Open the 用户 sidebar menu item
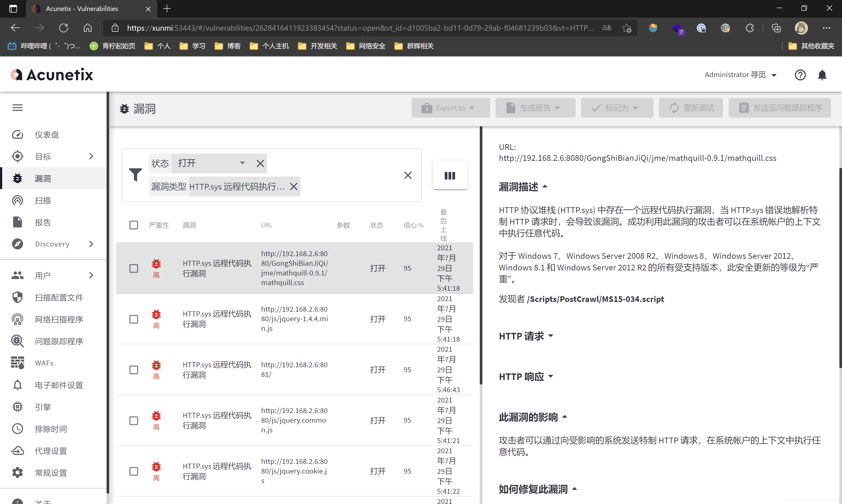 [x=53, y=275]
